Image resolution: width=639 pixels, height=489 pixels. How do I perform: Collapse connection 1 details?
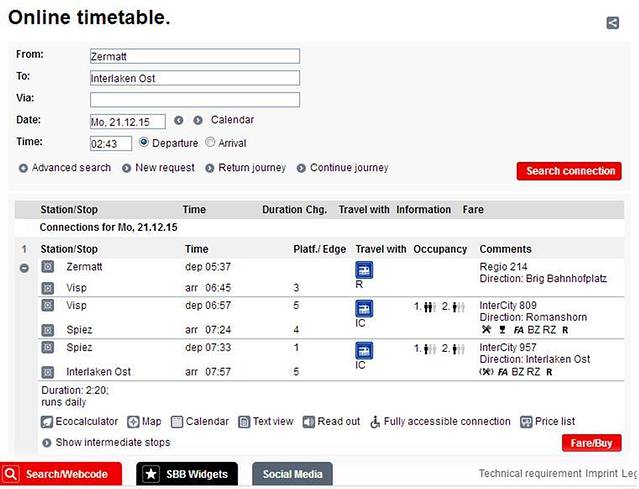(24, 268)
